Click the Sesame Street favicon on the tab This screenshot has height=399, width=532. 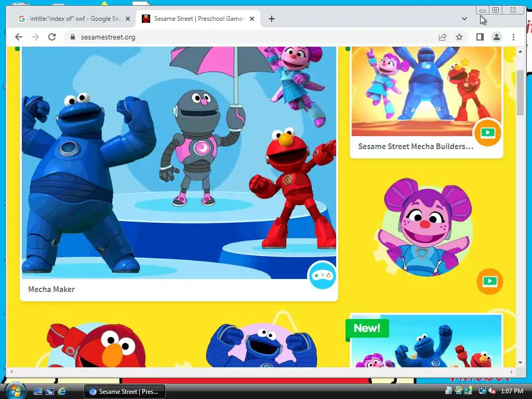(146, 19)
